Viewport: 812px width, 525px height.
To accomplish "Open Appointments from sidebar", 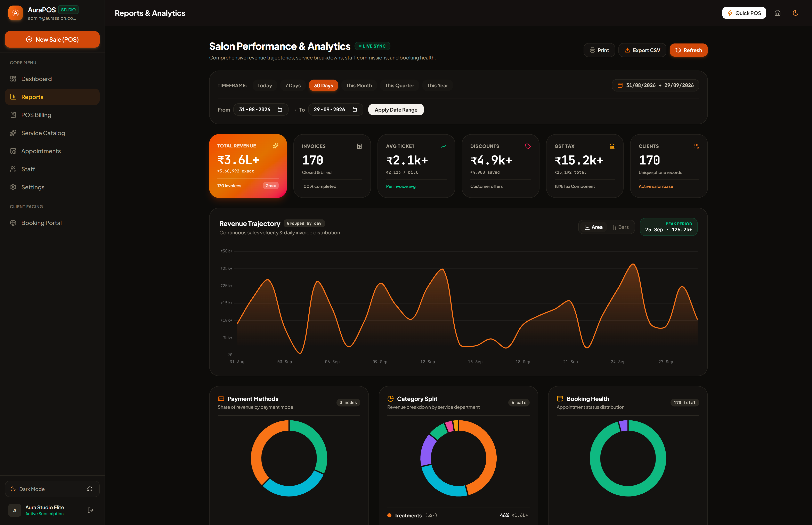I will tap(52, 151).
